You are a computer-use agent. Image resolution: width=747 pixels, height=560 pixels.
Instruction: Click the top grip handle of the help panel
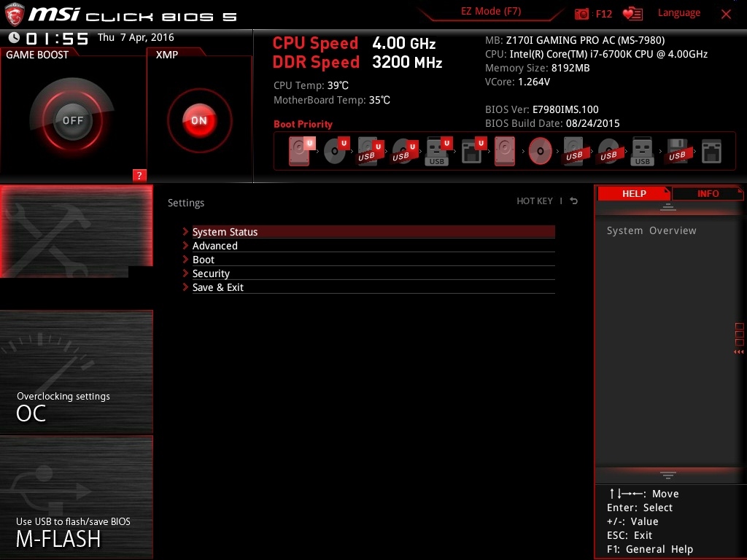(x=668, y=206)
